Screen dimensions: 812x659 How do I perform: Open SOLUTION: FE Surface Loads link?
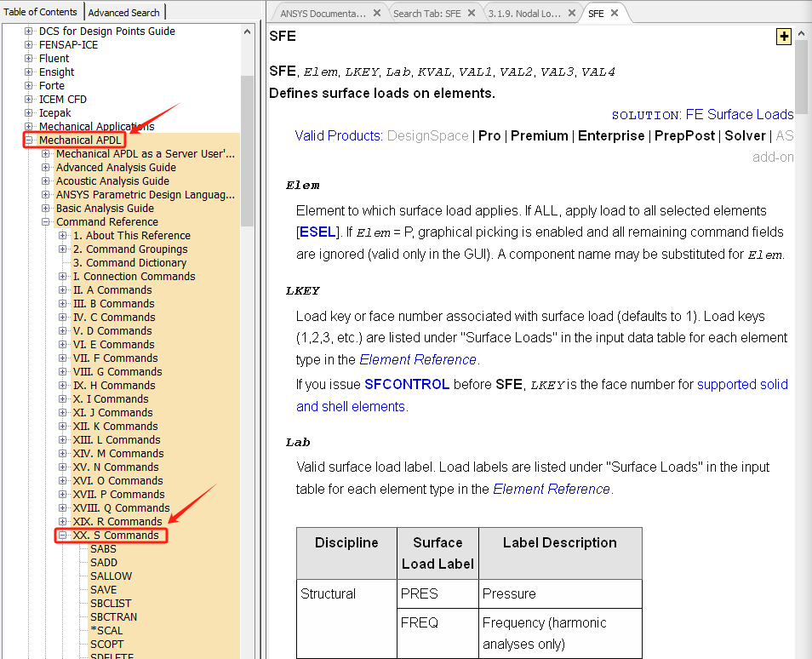click(x=702, y=114)
